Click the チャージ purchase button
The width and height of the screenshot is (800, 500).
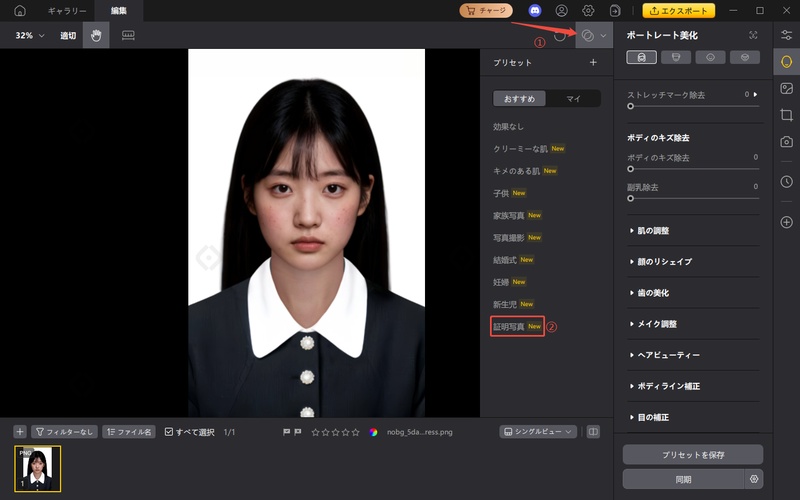click(486, 10)
